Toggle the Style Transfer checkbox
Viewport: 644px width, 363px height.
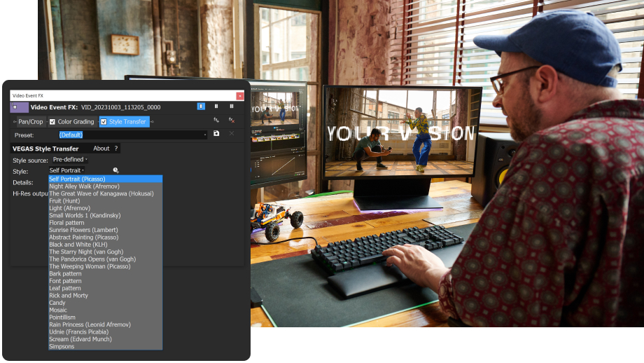pos(104,122)
